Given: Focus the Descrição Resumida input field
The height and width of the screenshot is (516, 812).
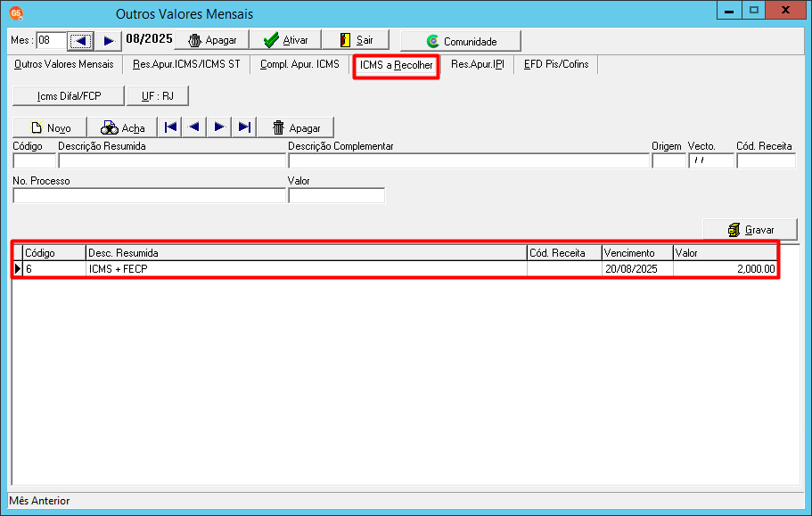Looking at the screenshot, I should (x=172, y=161).
